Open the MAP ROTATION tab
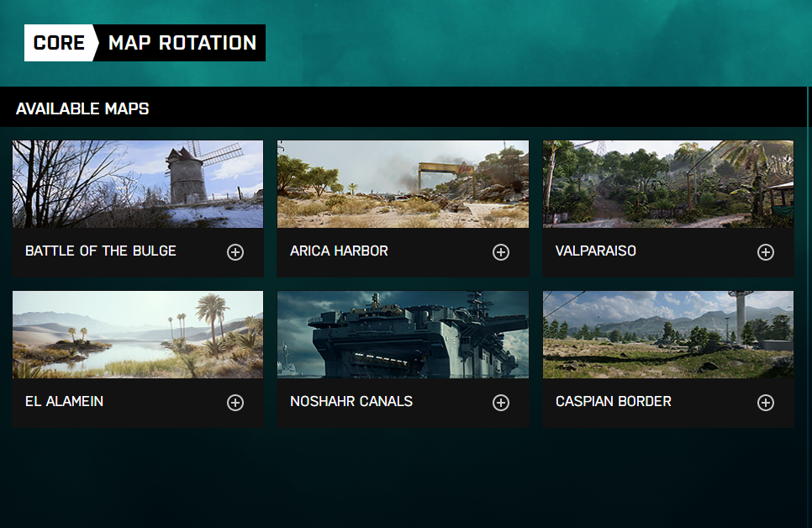This screenshot has height=528, width=812. [x=182, y=43]
